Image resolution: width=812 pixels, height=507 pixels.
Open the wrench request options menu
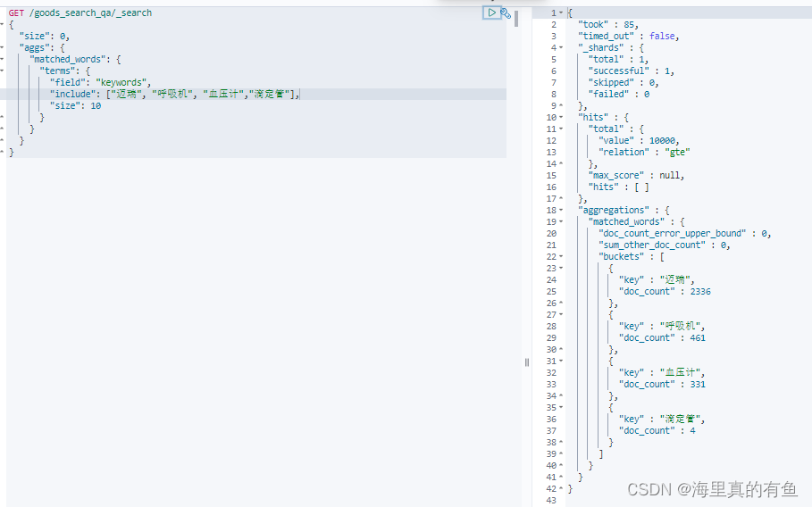506,13
